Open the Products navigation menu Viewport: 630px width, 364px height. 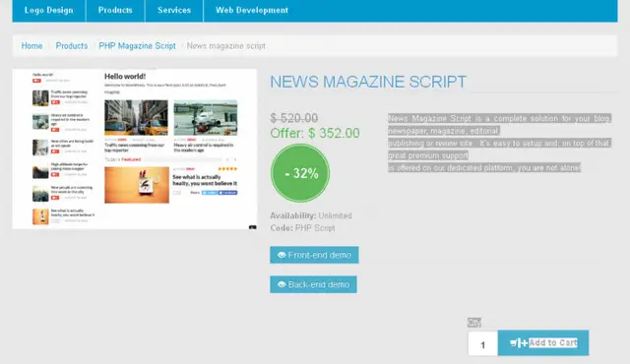[115, 11]
